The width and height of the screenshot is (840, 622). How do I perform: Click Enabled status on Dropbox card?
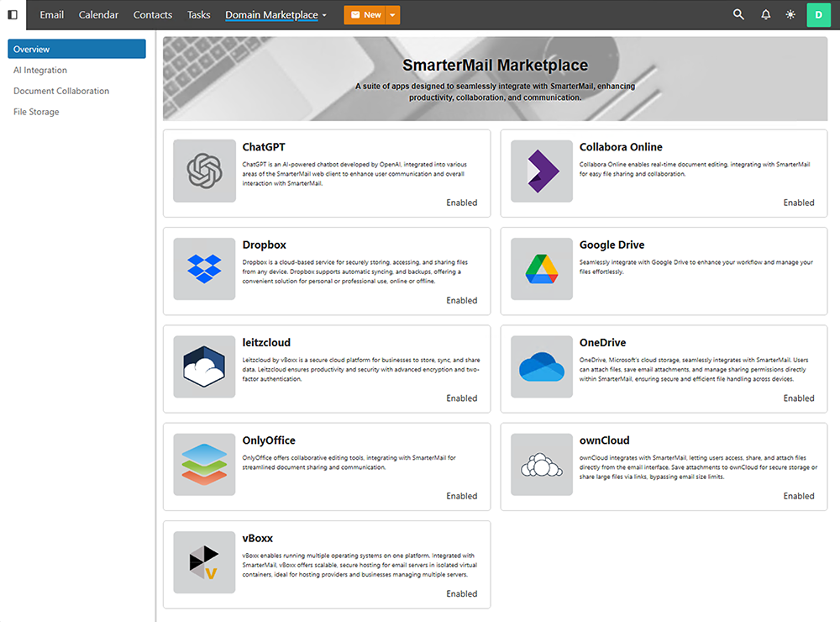(x=462, y=300)
